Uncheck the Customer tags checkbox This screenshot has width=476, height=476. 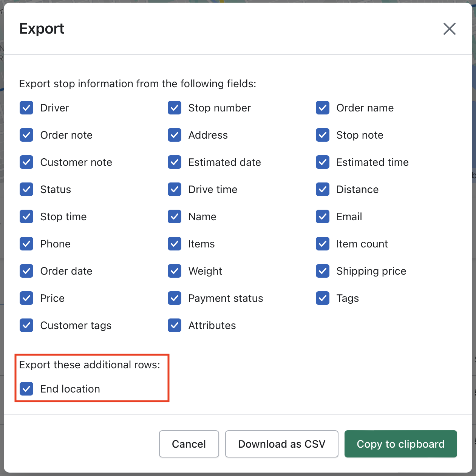(x=26, y=325)
